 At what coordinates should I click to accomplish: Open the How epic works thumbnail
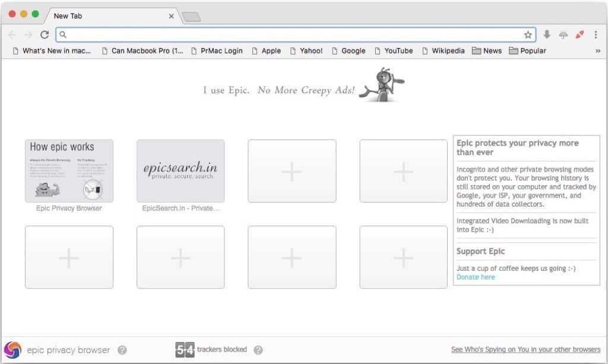69,171
